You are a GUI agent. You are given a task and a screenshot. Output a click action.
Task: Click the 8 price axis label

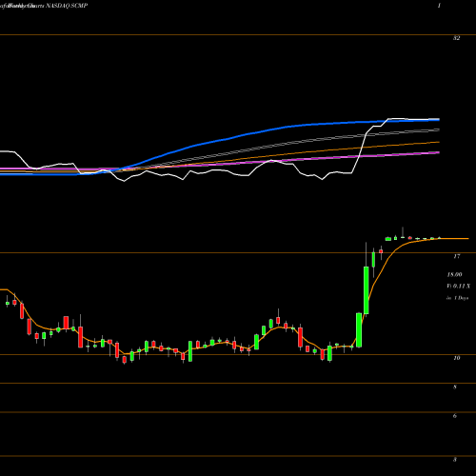pyautogui.click(x=455, y=387)
